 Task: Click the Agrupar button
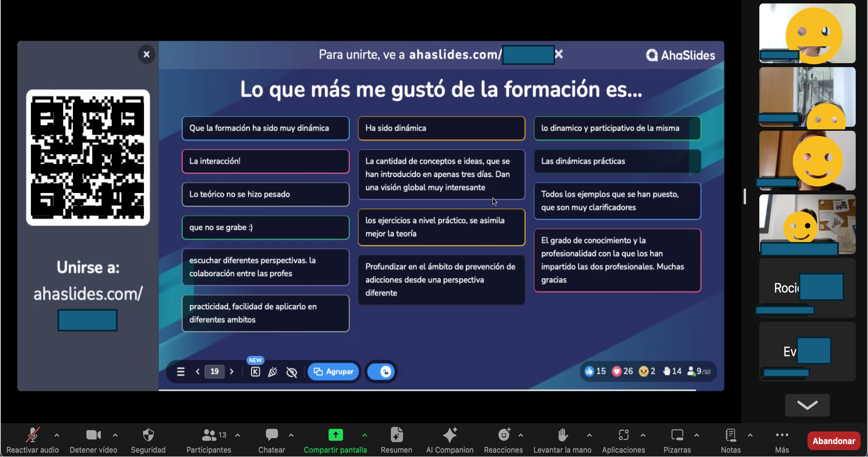(x=333, y=371)
